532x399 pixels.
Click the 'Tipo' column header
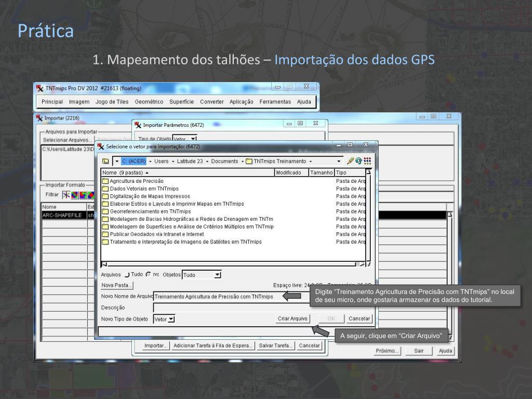[x=350, y=172]
